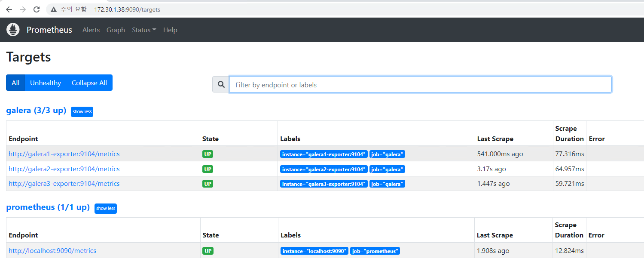Click UP state badge for galera2-exporter
This screenshot has width=644, height=262.
point(208,169)
